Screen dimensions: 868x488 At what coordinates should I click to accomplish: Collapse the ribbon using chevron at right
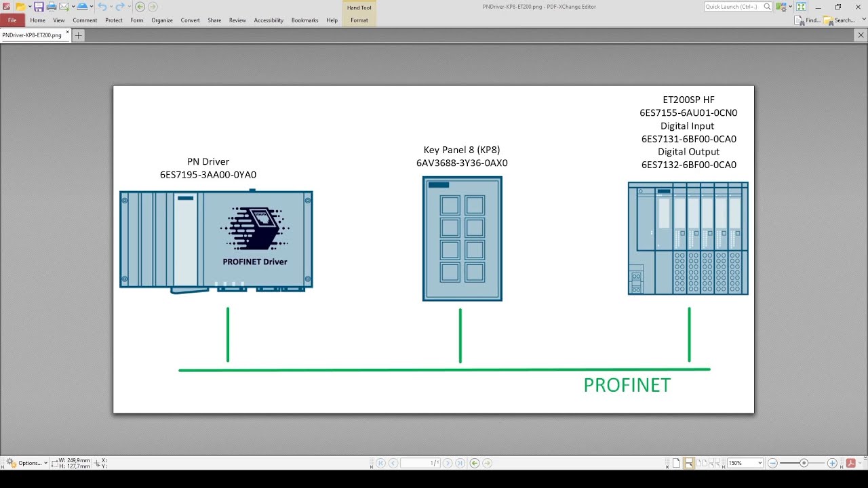(864, 19)
